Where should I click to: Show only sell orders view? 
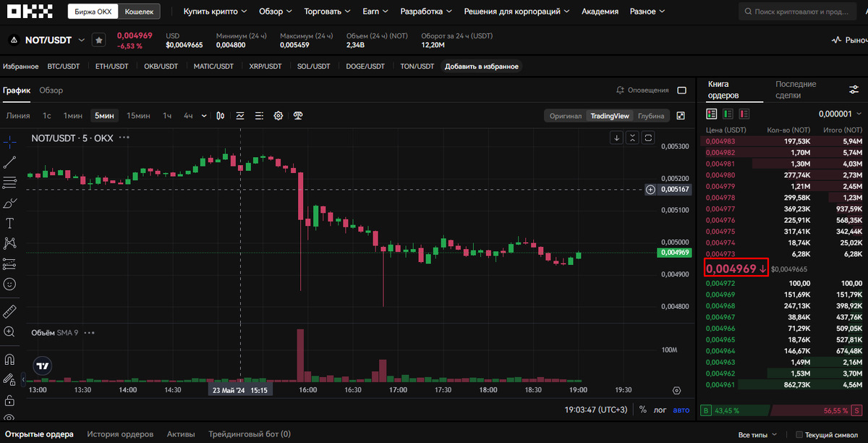(x=744, y=114)
